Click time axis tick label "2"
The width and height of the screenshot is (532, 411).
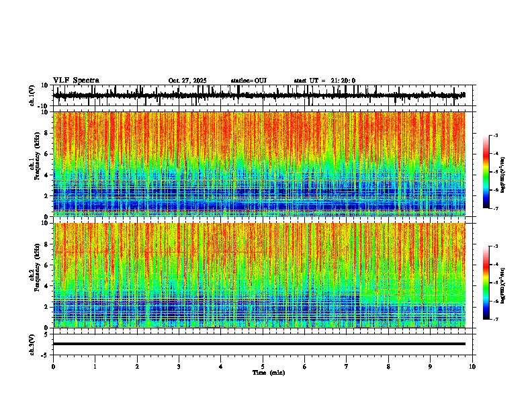(137, 367)
